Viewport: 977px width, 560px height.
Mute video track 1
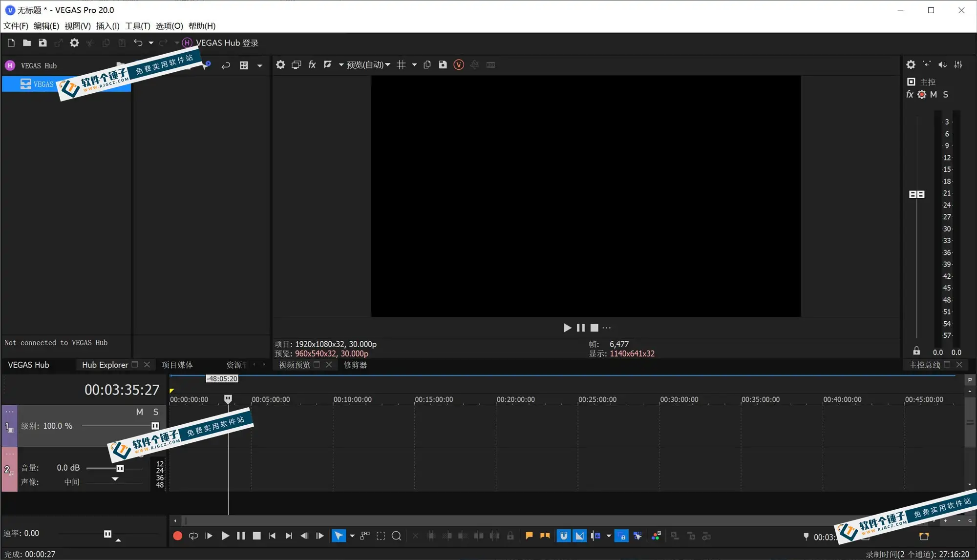(x=140, y=412)
